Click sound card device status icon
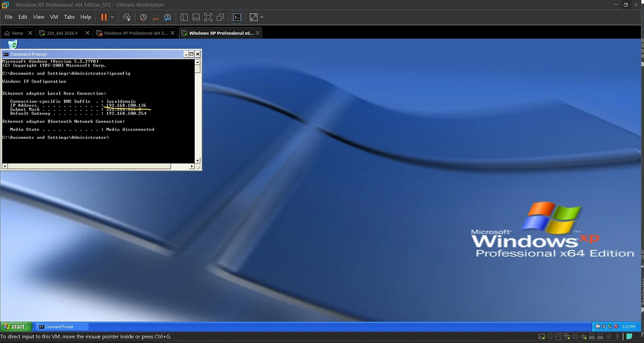Viewport: 644px width, 343px height. [x=584, y=336]
